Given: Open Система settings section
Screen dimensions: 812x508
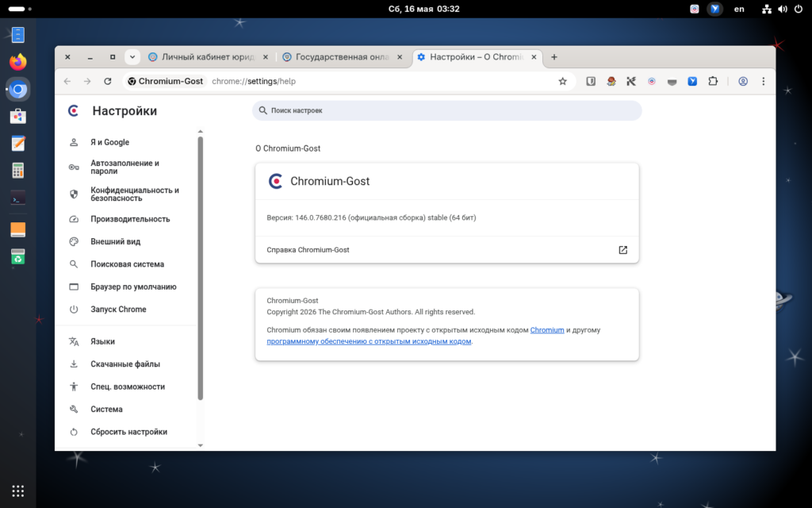Looking at the screenshot, I should [127, 409].
